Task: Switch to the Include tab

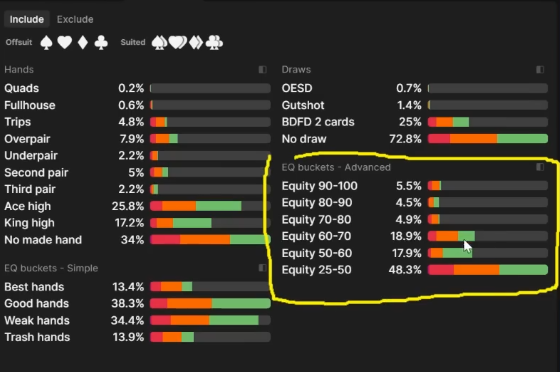Action: point(27,19)
